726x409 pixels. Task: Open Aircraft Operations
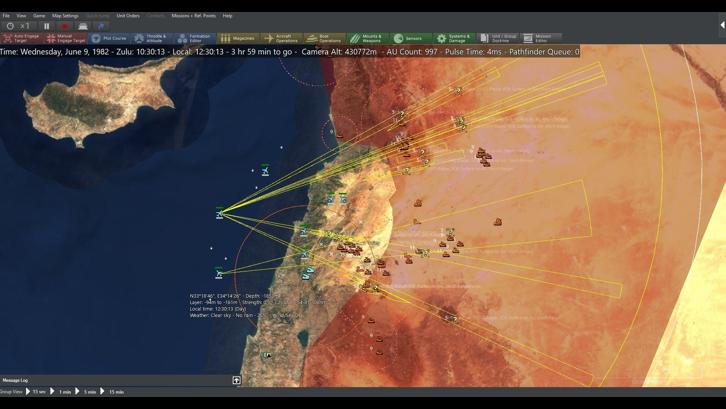tap(281, 38)
